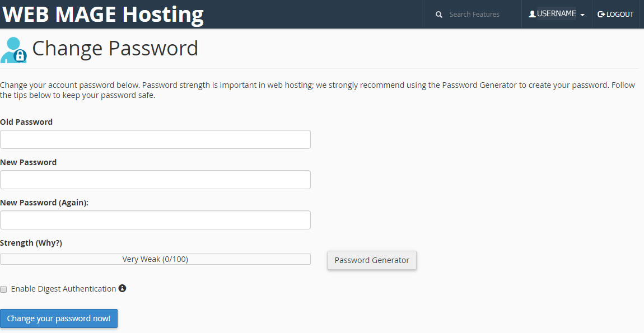Click the Very Weak strength meter bar
This screenshot has height=333, width=644.
(155, 259)
